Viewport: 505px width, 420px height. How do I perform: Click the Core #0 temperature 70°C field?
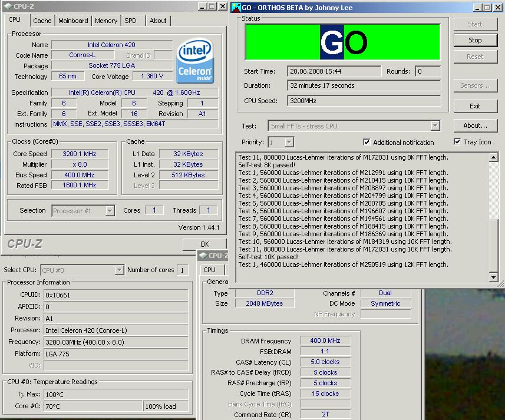tap(93, 406)
